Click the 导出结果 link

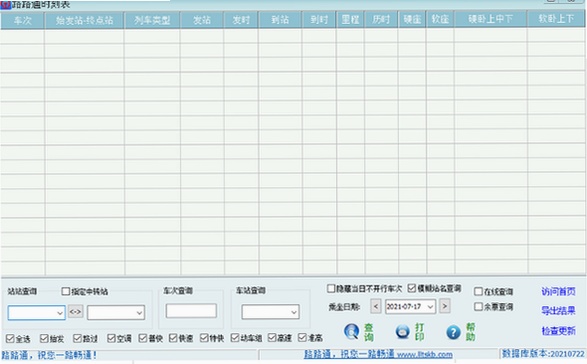pos(558,310)
